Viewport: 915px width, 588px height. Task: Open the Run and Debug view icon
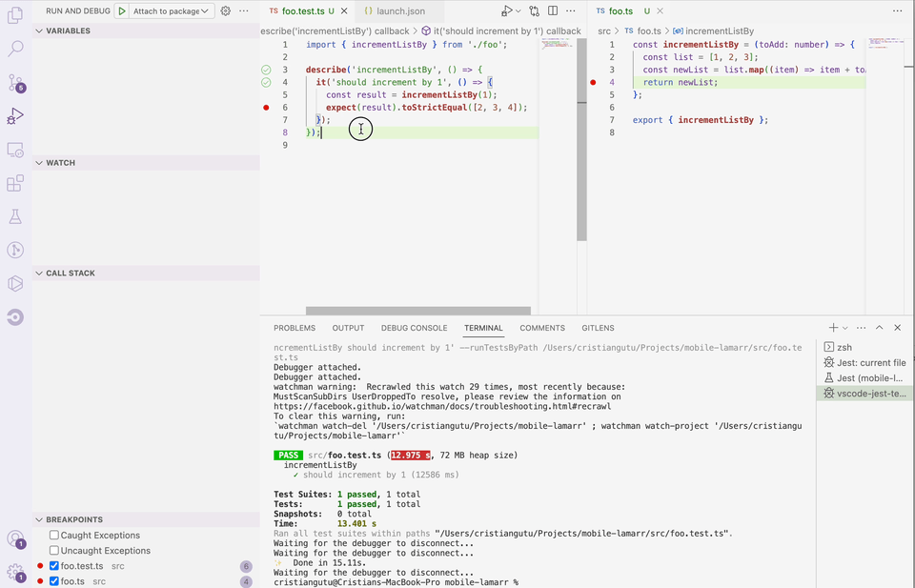click(15, 116)
